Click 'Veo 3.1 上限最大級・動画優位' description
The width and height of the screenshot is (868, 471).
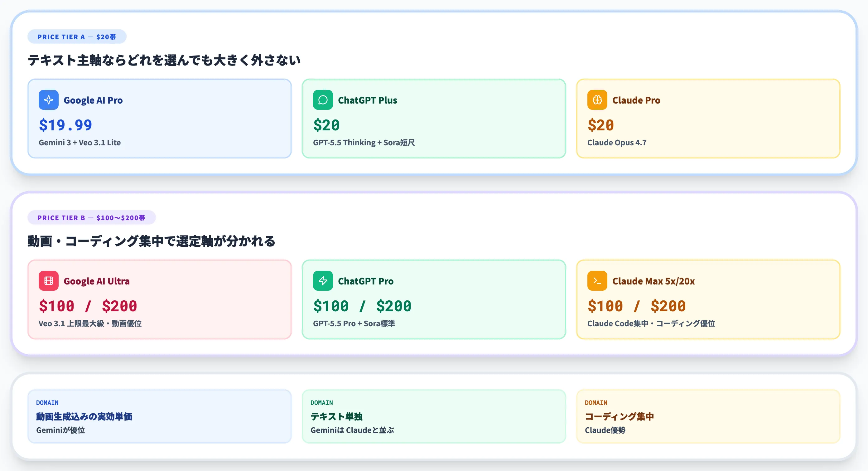90,324
